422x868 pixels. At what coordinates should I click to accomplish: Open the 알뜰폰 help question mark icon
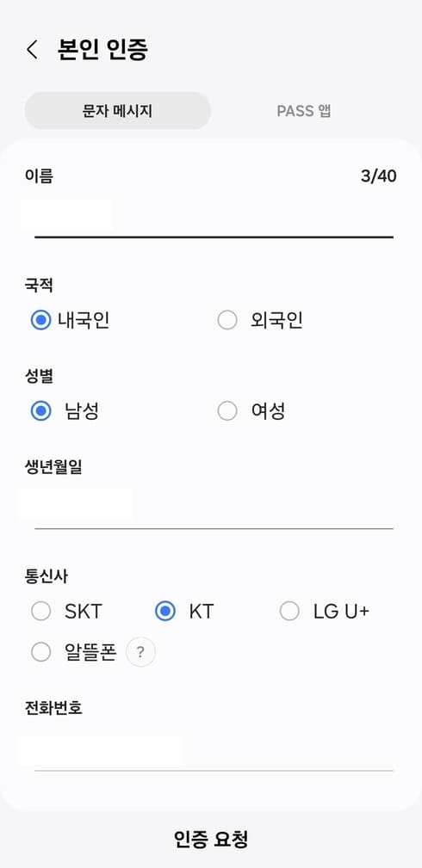[141, 652]
